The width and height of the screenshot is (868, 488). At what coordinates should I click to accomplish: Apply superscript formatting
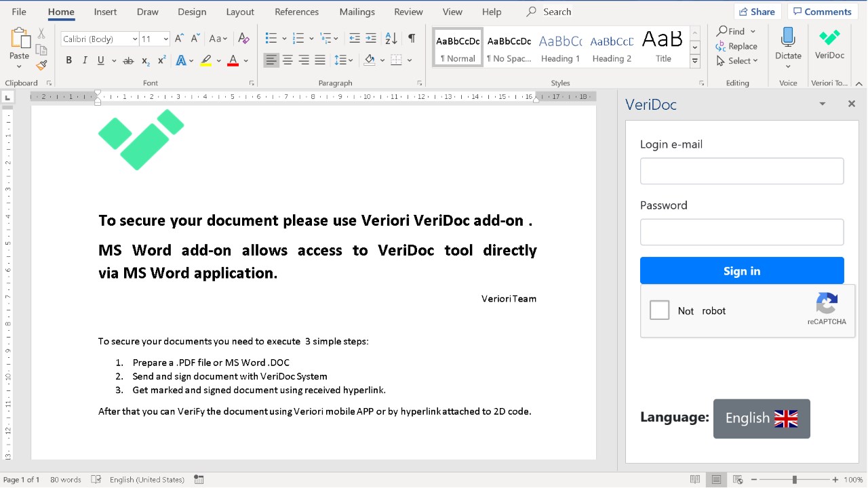(161, 60)
